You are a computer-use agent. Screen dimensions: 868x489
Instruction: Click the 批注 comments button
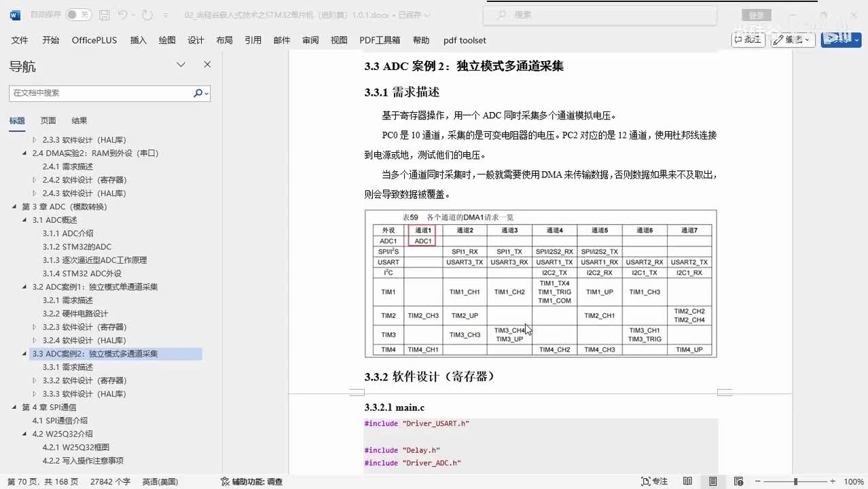[x=748, y=39]
